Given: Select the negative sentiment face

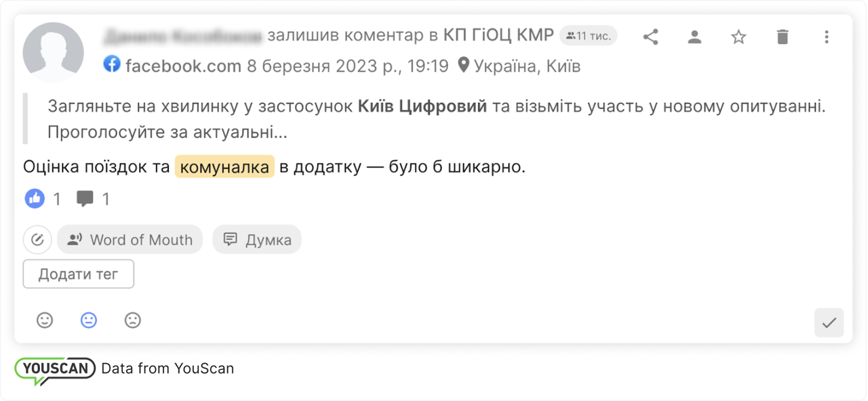Looking at the screenshot, I should 133,320.
